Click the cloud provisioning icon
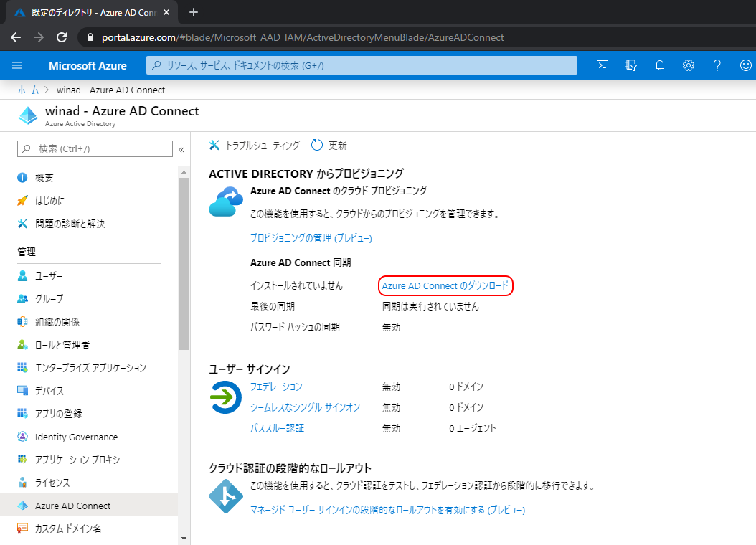The height and width of the screenshot is (545, 756). 226,202
